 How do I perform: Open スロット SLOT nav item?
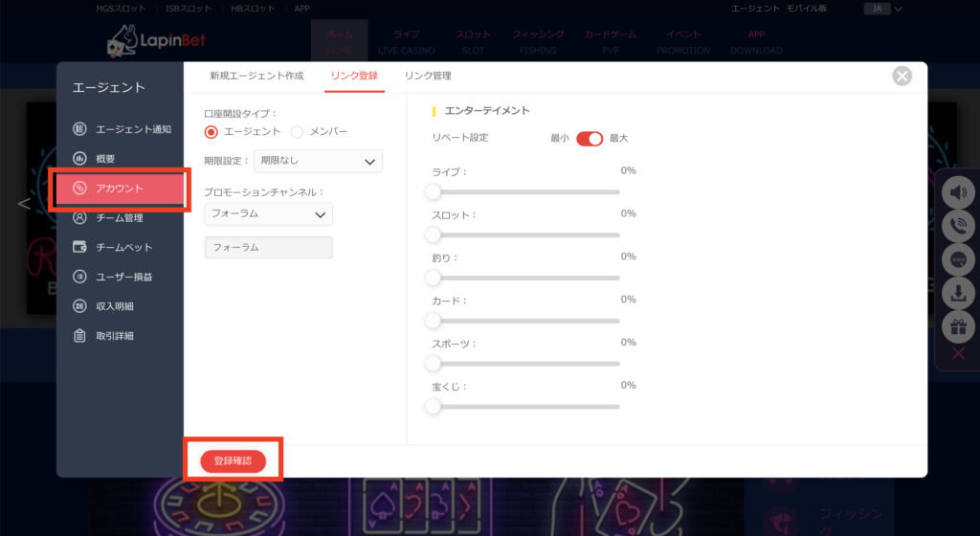473,41
